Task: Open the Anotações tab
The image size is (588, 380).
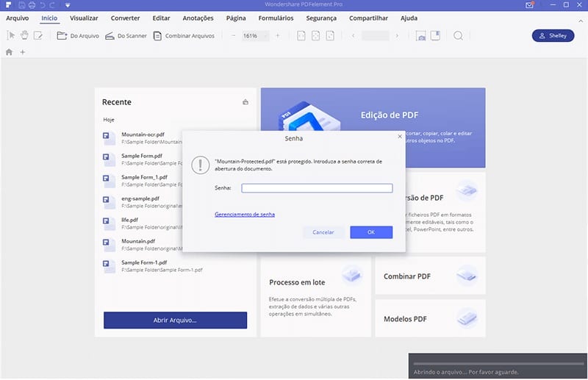Action: point(198,18)
